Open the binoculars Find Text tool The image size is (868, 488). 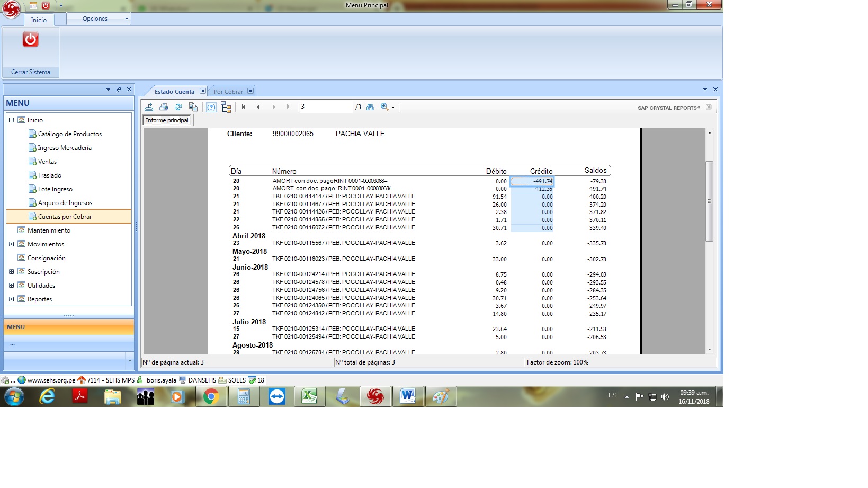[370, 107]
